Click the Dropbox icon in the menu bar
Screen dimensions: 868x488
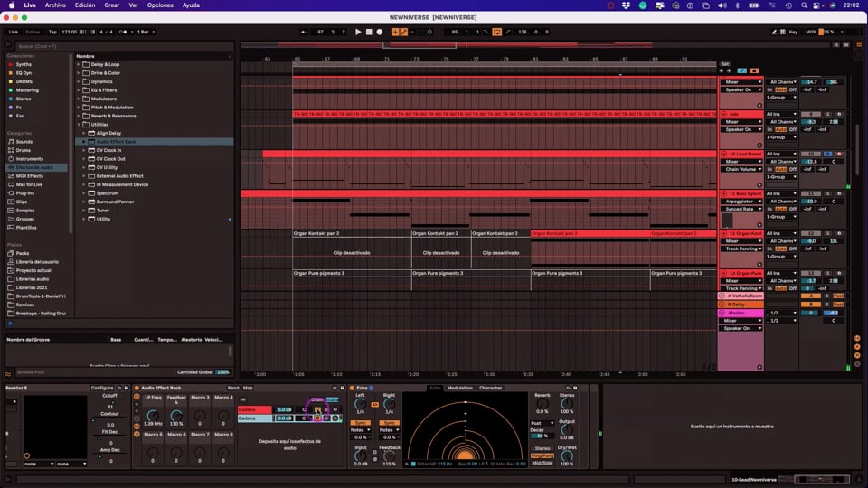626,5
